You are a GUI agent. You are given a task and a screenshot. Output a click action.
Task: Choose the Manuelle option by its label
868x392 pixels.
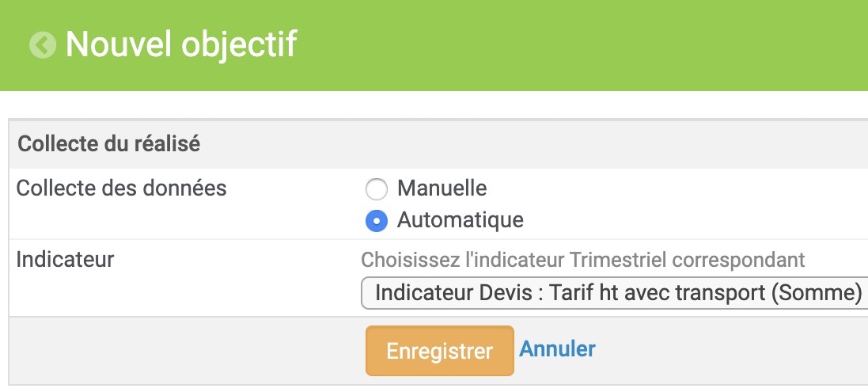click(x=442, y=188)
